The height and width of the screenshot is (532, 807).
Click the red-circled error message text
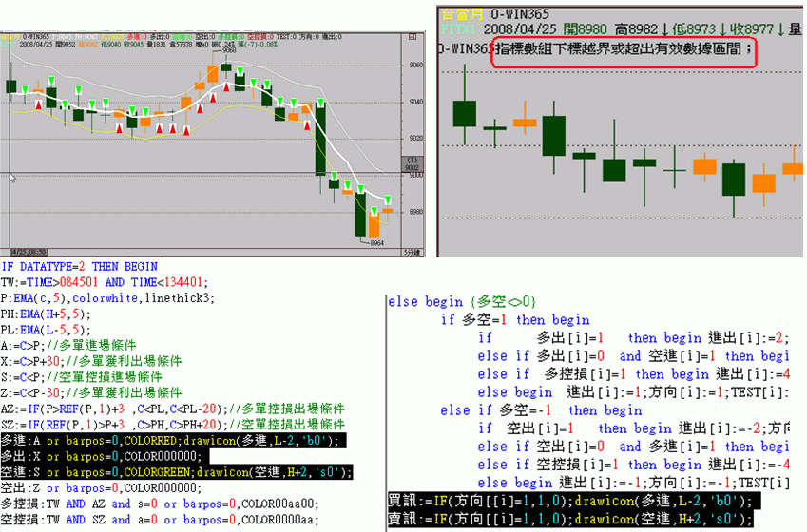pos(624,49)
